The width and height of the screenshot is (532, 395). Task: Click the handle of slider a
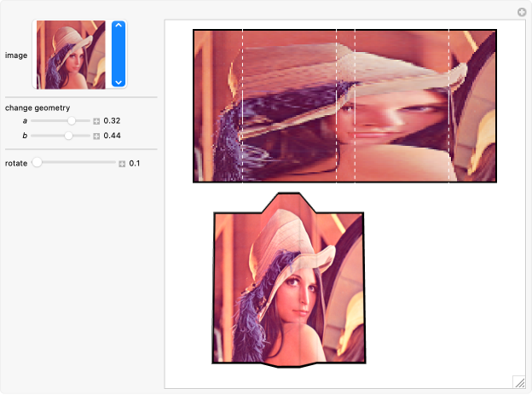pos(72,121)
